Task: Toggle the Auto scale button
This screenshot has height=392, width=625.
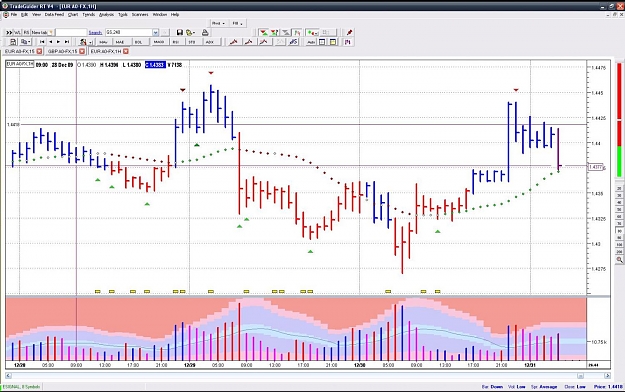Action: pos(311,42)
